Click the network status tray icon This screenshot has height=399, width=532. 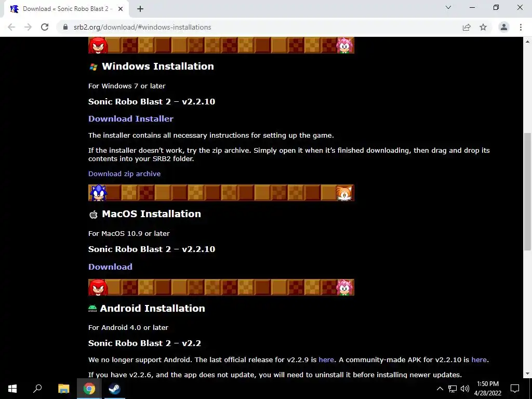(453, 389)
